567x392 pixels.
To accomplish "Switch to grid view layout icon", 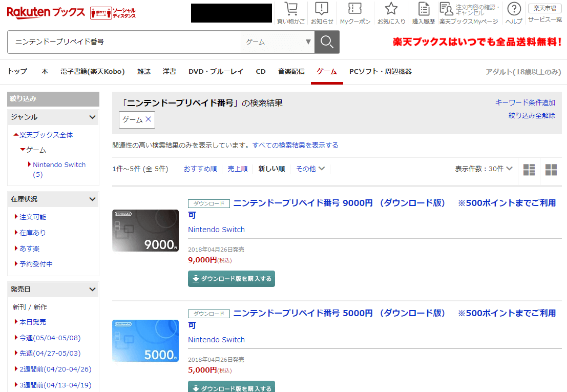I will pos(551,169).
